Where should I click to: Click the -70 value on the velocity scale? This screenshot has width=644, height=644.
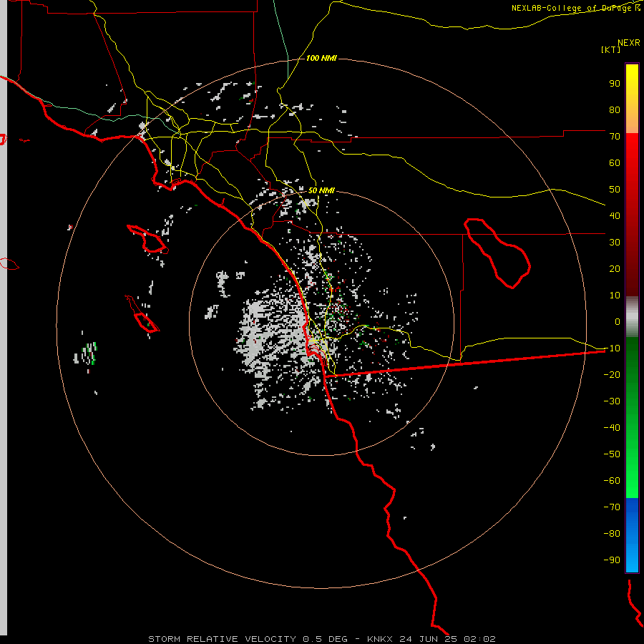pyautogui.click(x=612, y=507)
